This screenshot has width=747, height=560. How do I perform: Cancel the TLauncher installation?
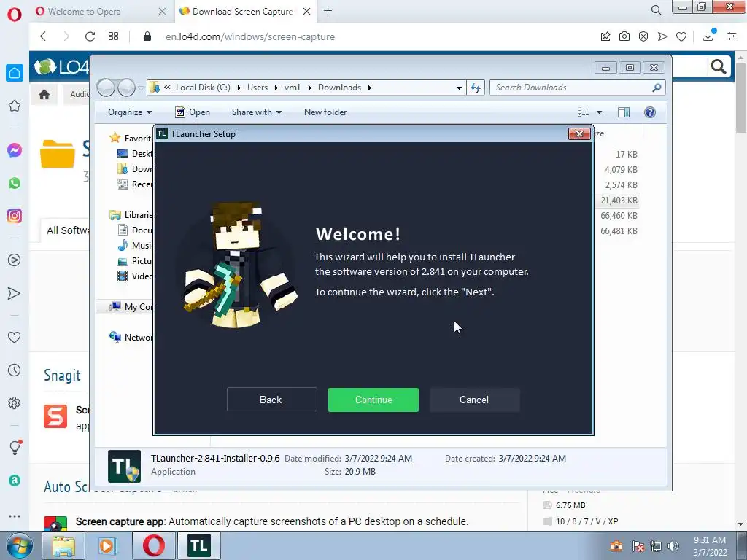[474, 400]
